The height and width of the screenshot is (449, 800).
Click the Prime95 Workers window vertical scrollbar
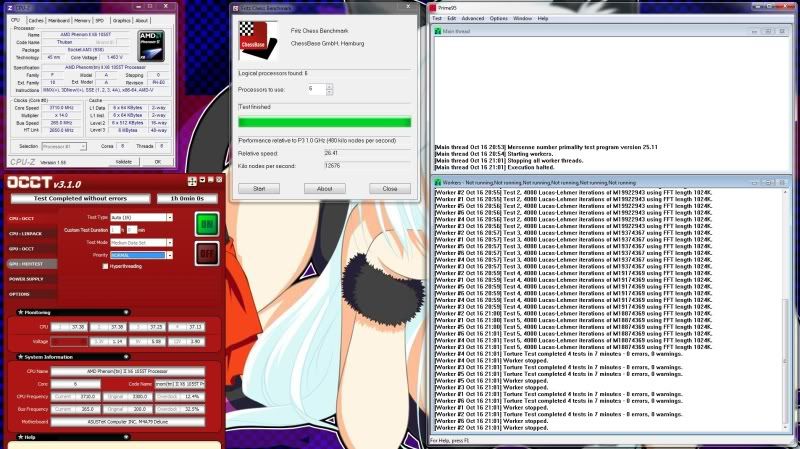pyautogui.click(x=786, y=310)
